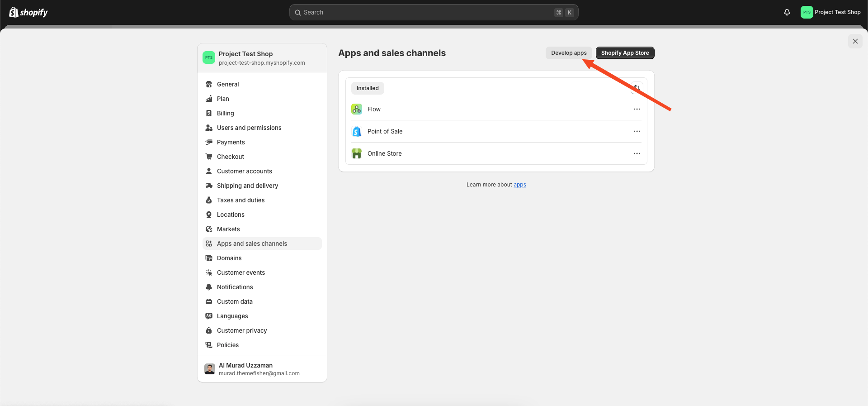Open Checkout settings
This screenshot has height=406, width=868.
(x=262, y=157)
